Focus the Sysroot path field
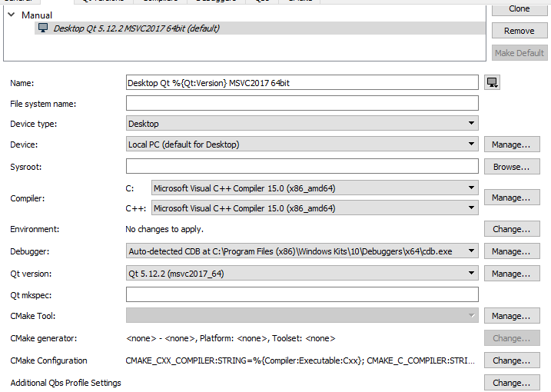The width and height of the screenshot is (551, 392). pyautogui.click(x=302, y=166)
